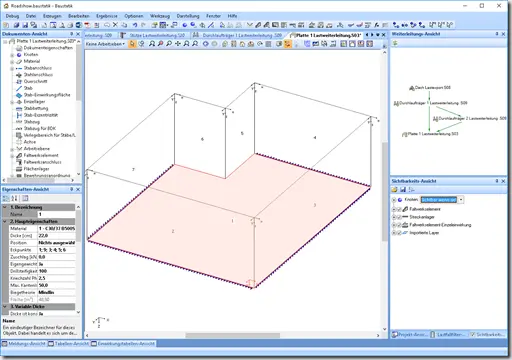Screen dimensions: 512x360
Task: Click the Platte 1 Lastweiterleitung graph node
Action: (x=430, y=134)
